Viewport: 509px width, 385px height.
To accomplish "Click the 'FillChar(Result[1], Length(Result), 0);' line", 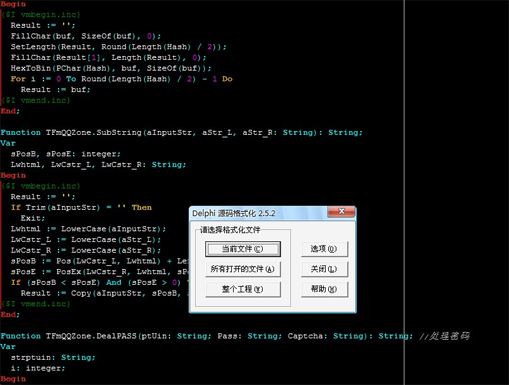I will coord(108,57).
